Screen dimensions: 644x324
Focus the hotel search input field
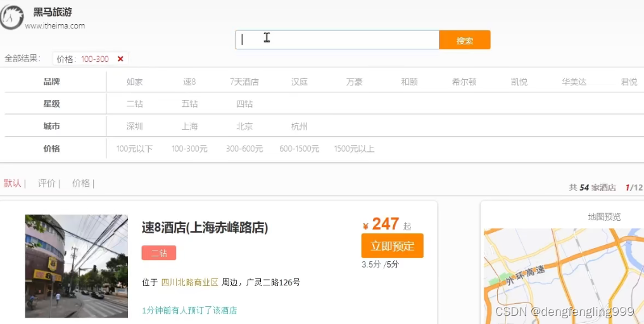click(337, 40)
